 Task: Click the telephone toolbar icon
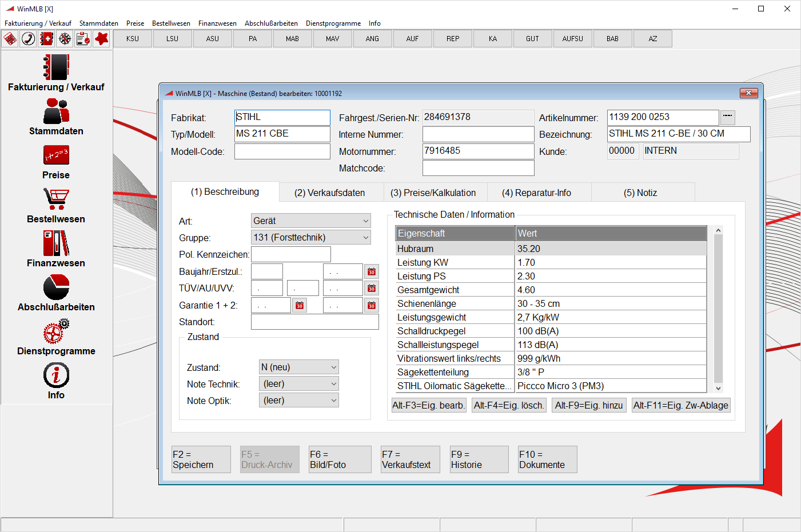pyautogui.click(x=29, y=39)
